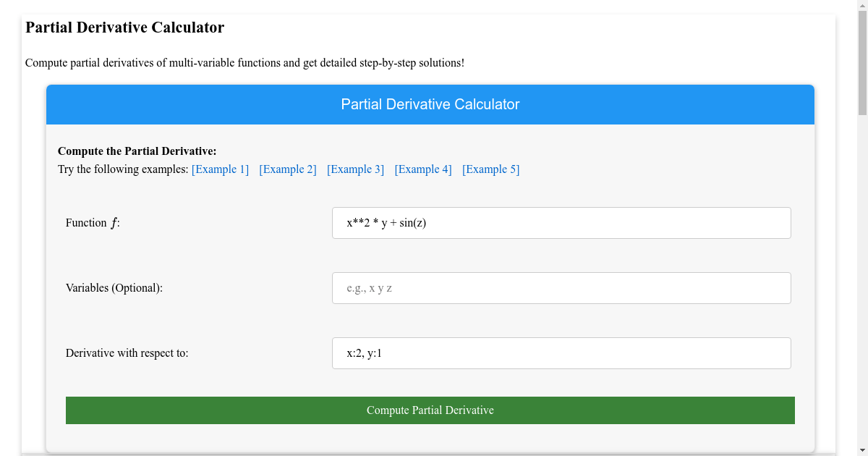The image size is (868, 456).
Task: Click the blue Partial Derivative Calculator header bar
Action: click(430, 104)
